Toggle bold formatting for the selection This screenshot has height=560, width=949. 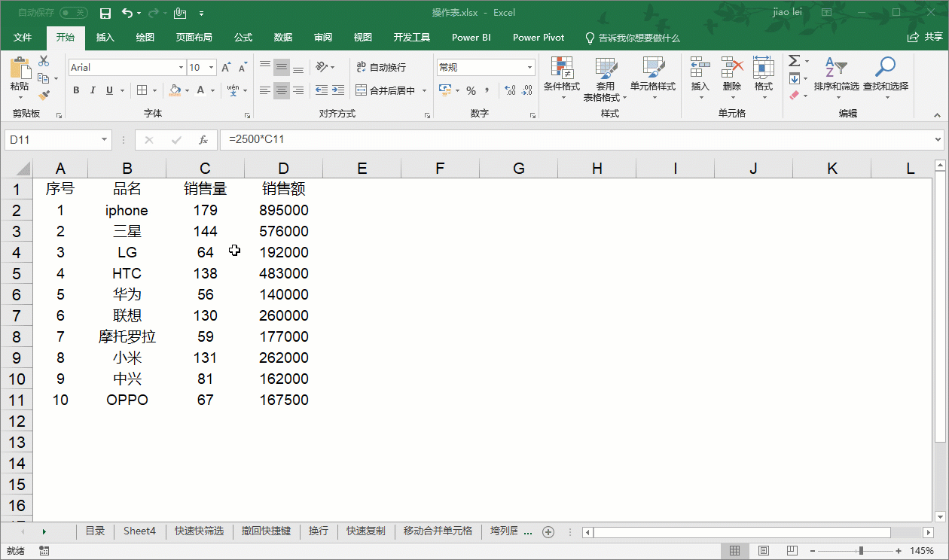(x=75, y=90)
